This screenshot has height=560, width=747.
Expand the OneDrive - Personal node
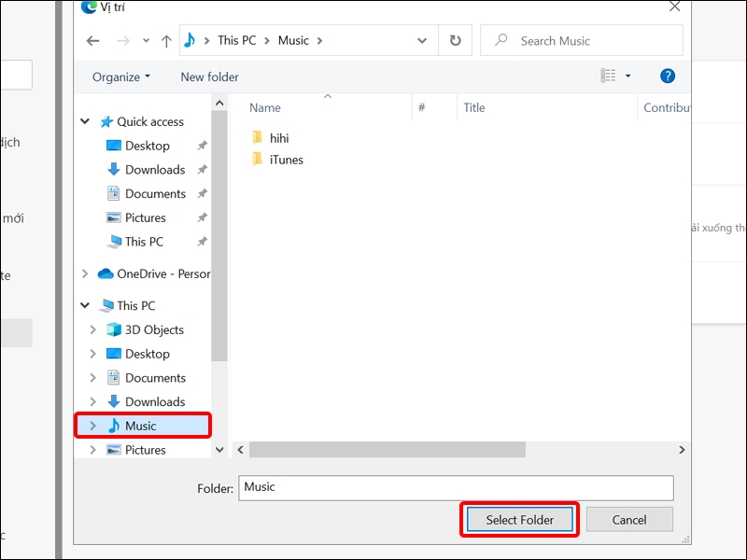[85, 273]
